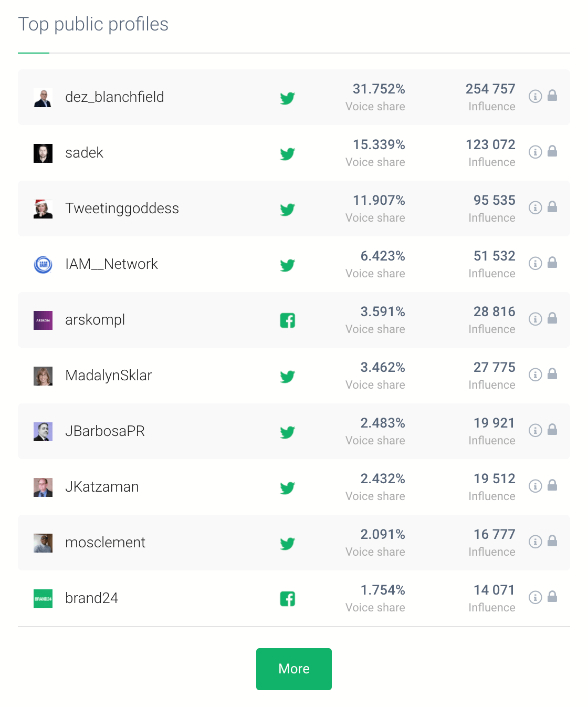Click the brand24 green logo thumbnail
Screen dimensions: 588x707
[43, 599]
